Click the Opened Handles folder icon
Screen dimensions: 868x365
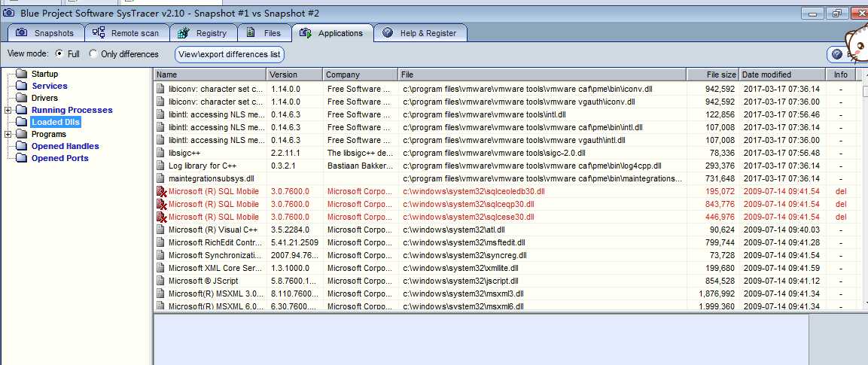21,146
